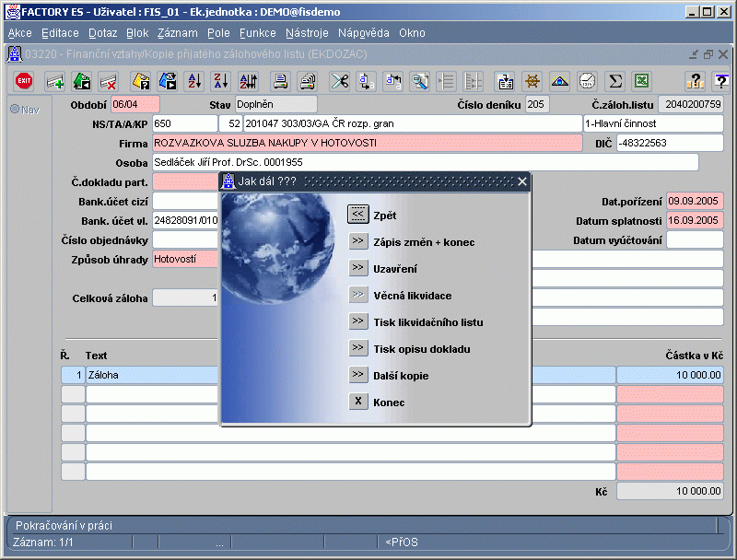Image resolution: width=737 pixels, height=560 pixels.
Task: Sort descending with the Z-A icon
Action: [221, 81]
